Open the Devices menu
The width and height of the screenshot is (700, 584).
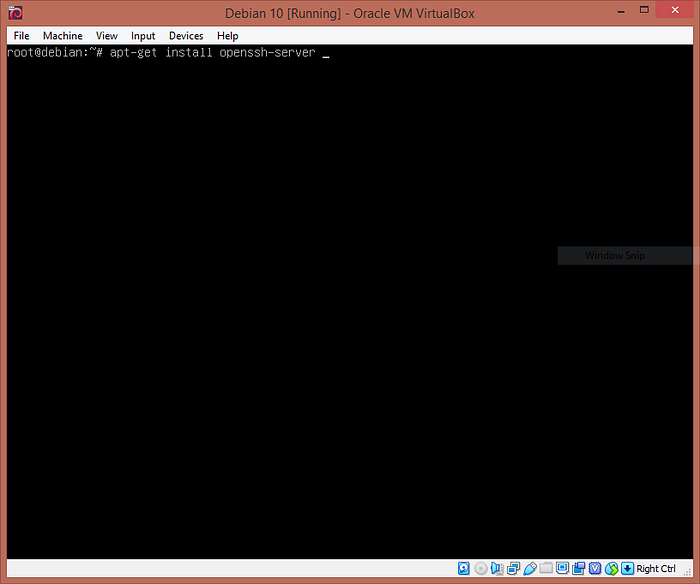[186, 36]
